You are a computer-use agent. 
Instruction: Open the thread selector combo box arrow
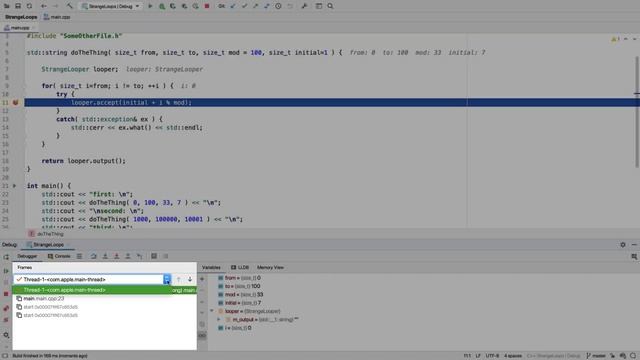[167, 279]
